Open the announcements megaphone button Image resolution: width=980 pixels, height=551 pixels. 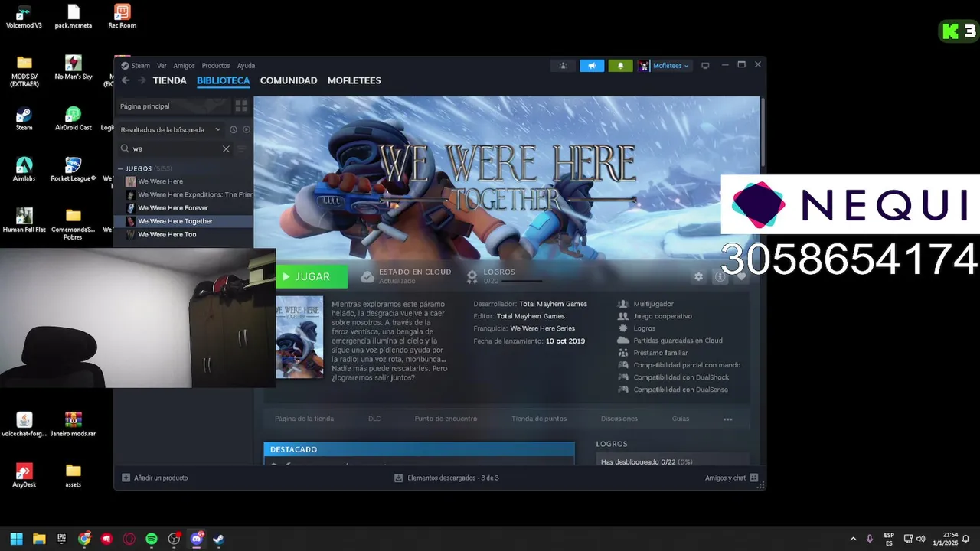coord(592,66)
